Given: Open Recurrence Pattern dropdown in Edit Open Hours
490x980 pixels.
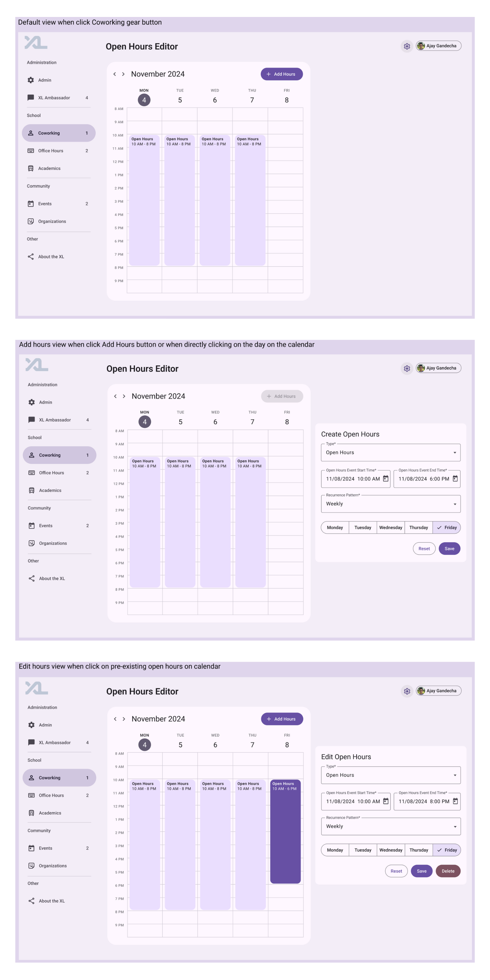Looking at the screenshot, I should tap(391, 826).
